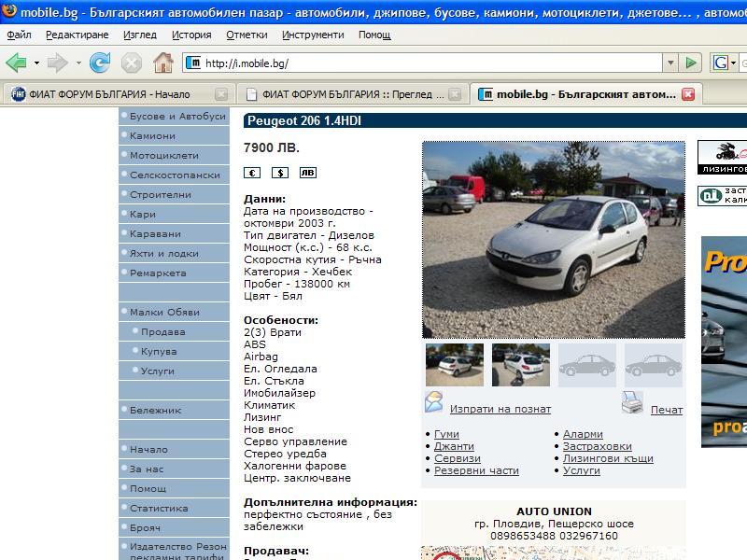Click the send-to-friend icon beside Изпрати на познат

click(434, 402)
